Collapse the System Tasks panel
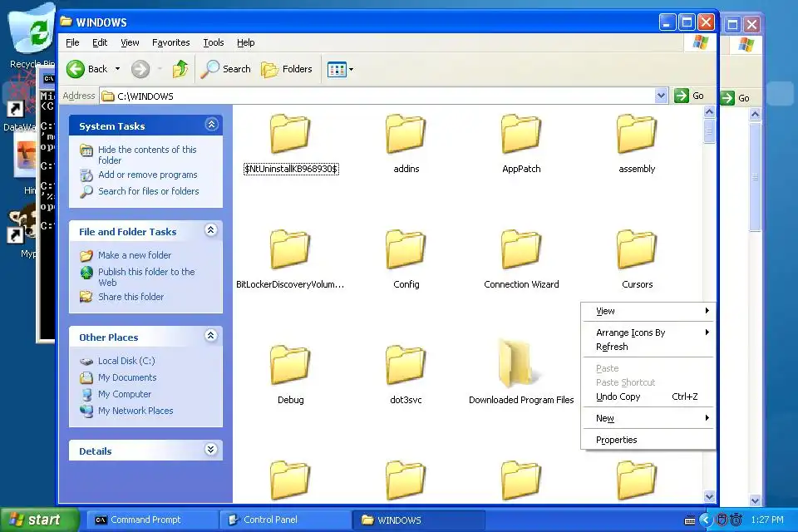The height and width of the screenshot is (532, 798). point(212,125)
